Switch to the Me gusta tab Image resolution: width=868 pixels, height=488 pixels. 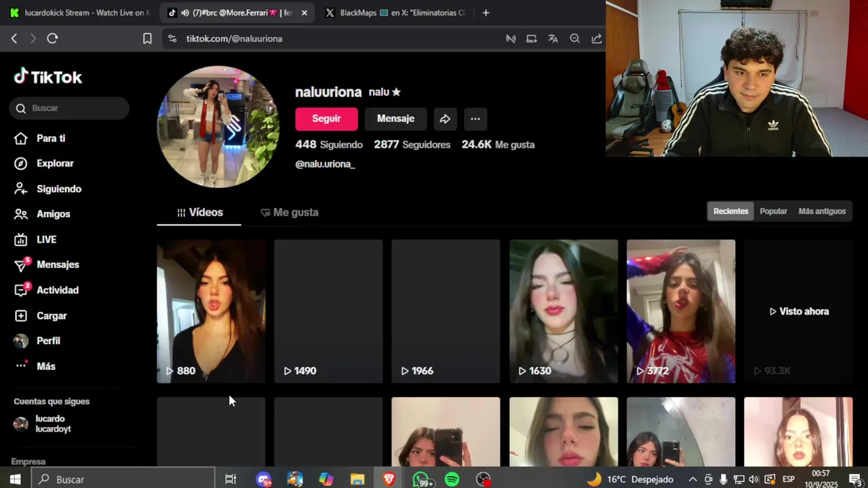[290, 212]
